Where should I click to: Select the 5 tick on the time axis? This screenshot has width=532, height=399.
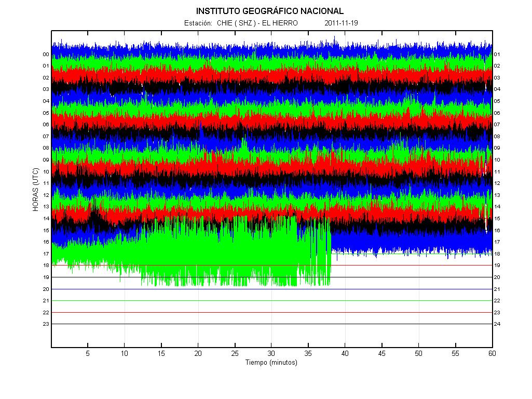click(88, 353)
